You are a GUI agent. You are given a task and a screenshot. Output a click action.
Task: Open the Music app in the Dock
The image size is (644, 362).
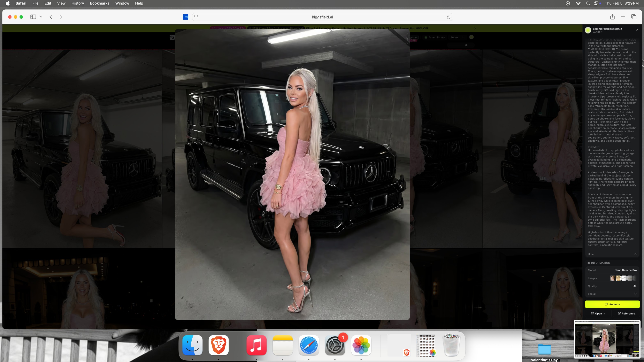click(256, 345)
